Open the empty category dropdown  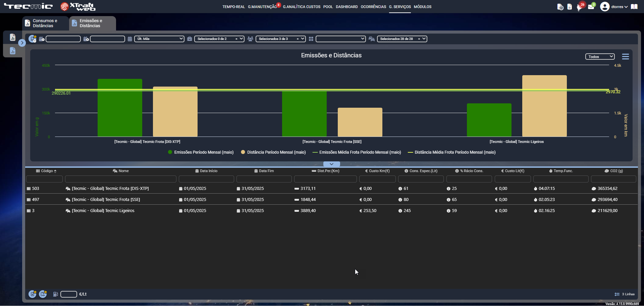tap(341, 39)
